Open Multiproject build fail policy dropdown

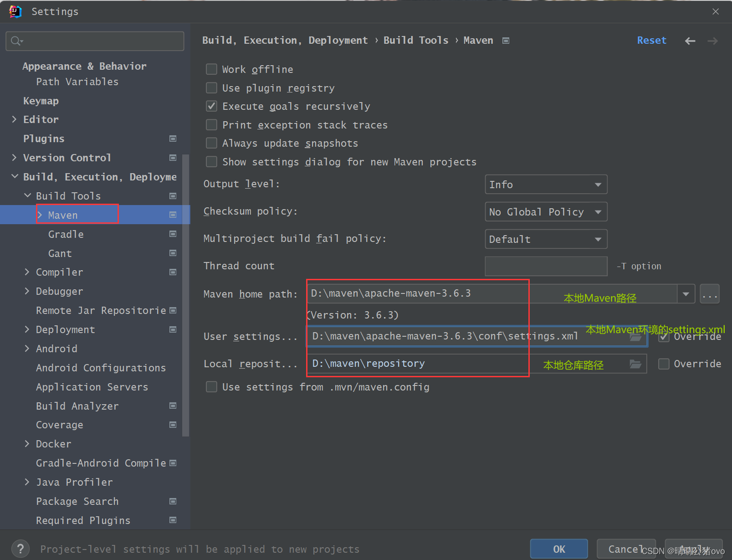pyautogui.click(x=546, y=239)
